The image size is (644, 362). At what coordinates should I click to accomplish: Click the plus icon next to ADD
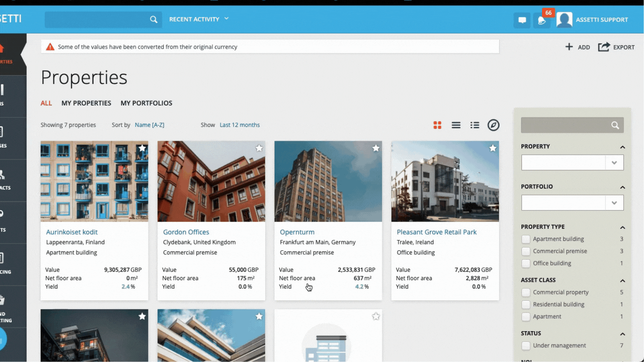coord(569,47)
